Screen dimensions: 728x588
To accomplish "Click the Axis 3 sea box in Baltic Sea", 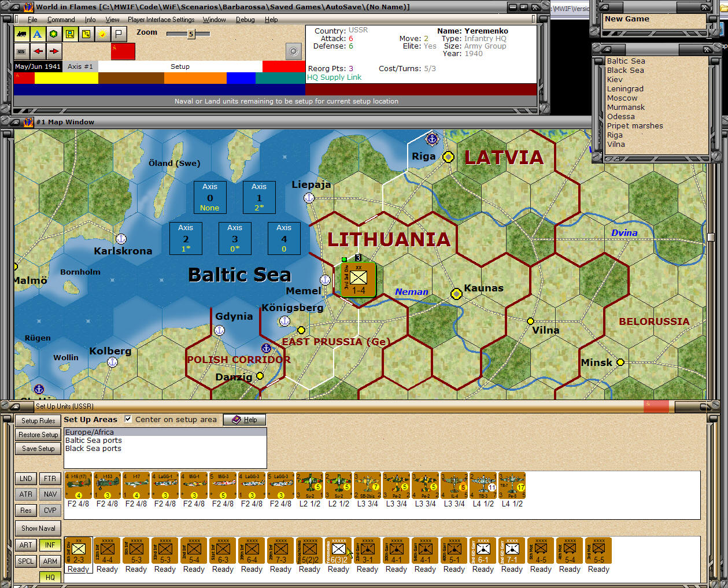I will pos(235,238).
